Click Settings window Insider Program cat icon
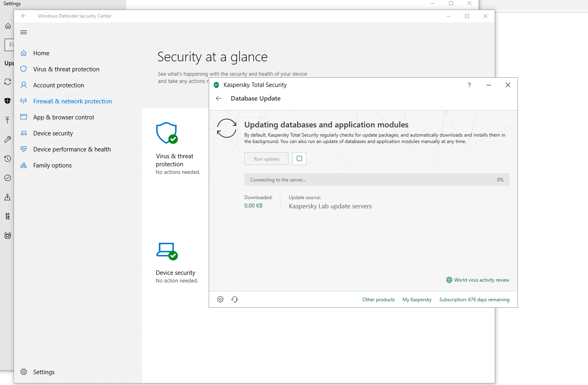588x385 pixels. pos(8,236)
